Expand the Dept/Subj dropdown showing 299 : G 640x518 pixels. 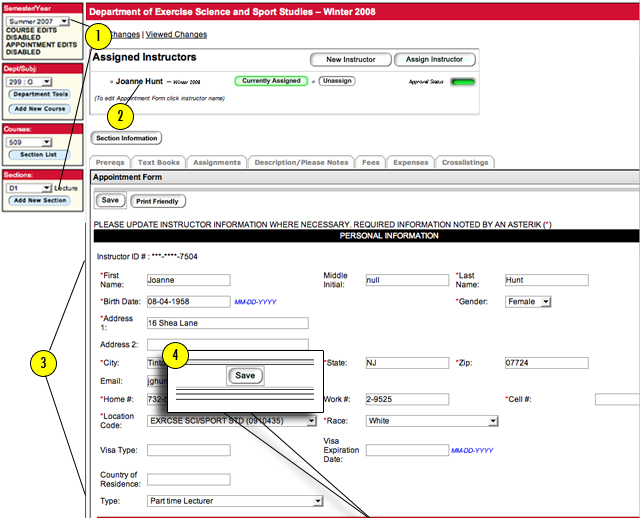coord(29,82)
